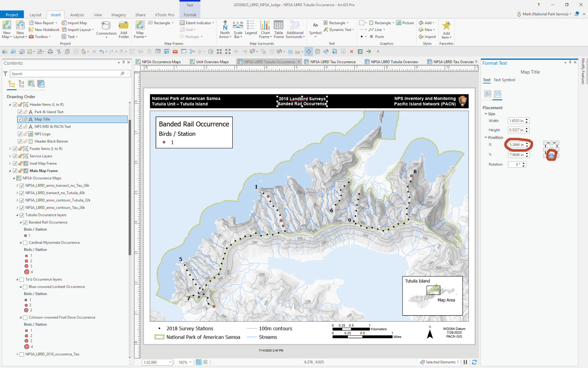The width and height of the screenshot is (588, 368).
Task: Click the X position value field
Action: coord(517,145)
